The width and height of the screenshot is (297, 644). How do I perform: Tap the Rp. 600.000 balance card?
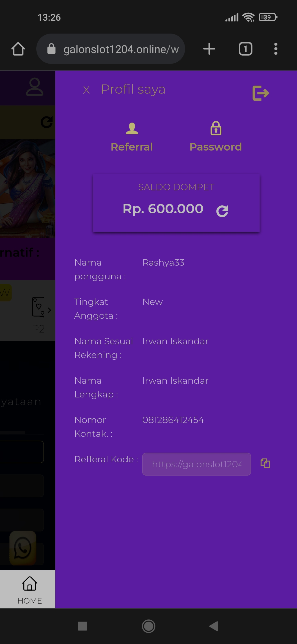point(176,203)
